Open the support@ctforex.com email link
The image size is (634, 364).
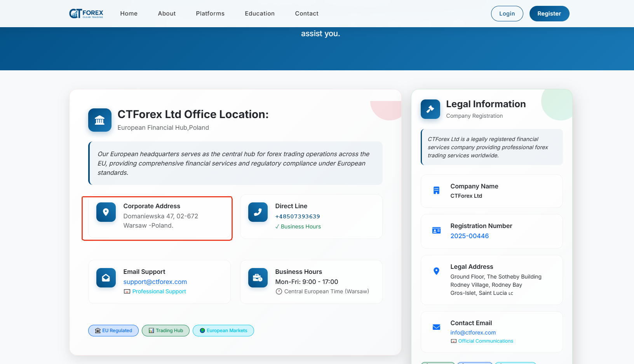[x=155, y=282]
